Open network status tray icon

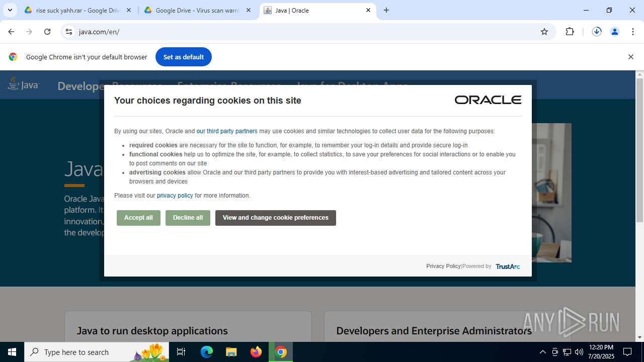pyautogui.click(x=567, y=352)
